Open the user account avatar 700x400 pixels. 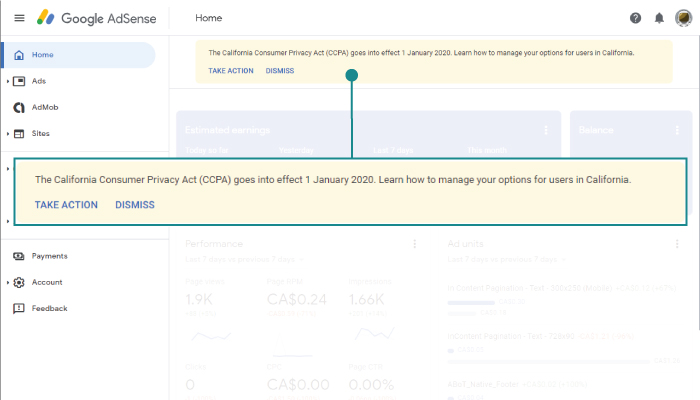(x=683, y=18)
